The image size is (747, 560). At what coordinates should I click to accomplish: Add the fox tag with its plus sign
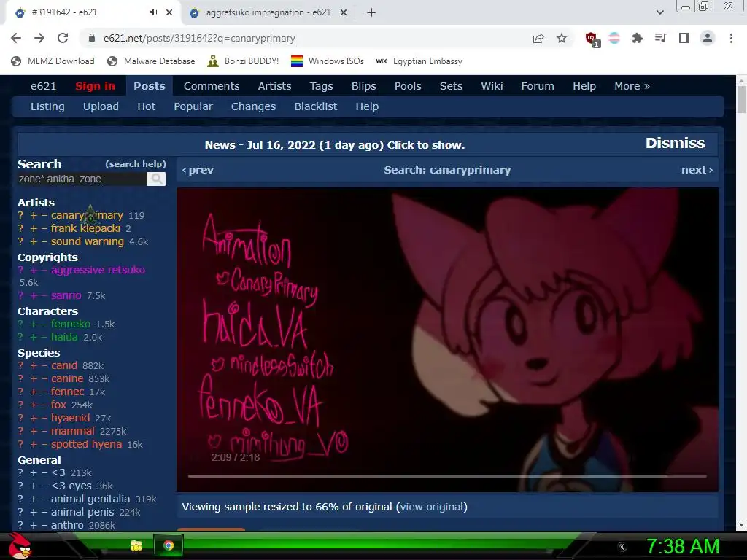[x=34, y=405]
